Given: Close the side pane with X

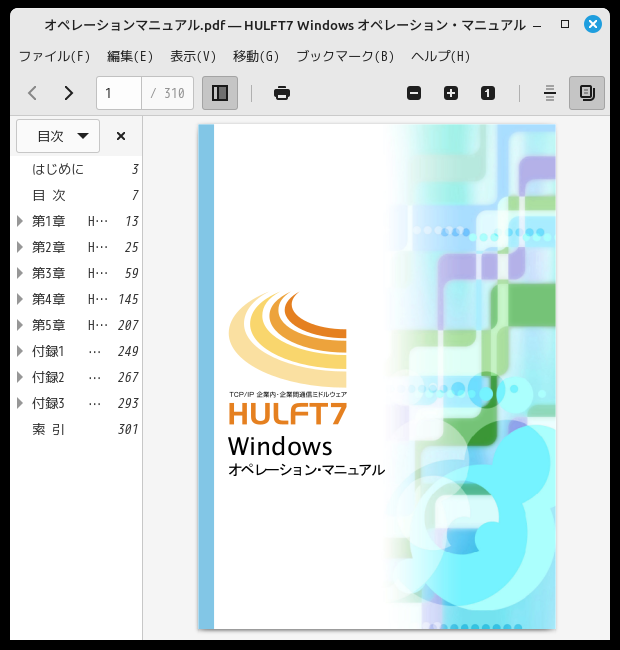Looking at the screenshot, I should click(x=121, y=136).
